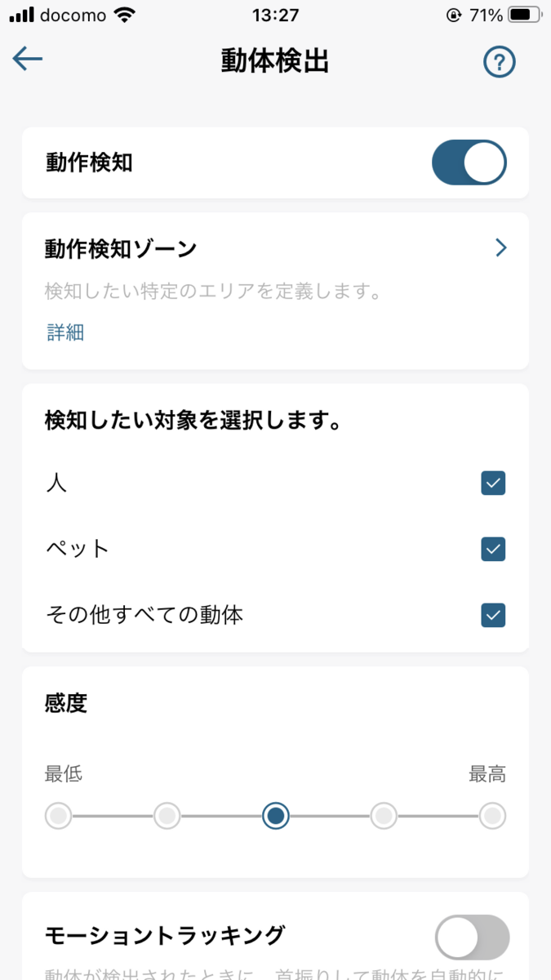551x980 pixels.
Task: Enable the モーショントラッキング switch
Action: pos(471,938)
